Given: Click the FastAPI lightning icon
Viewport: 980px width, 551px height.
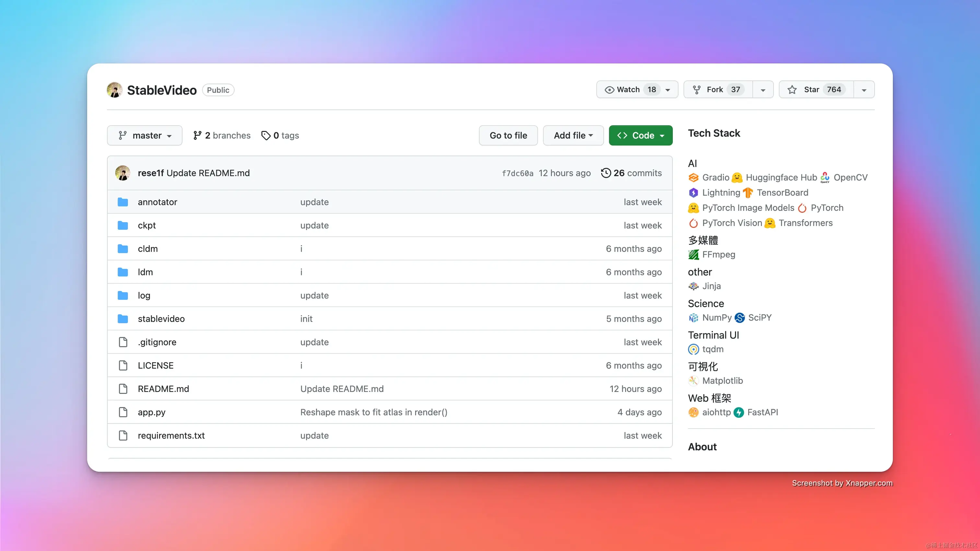Looking at the screenshot, I should pos(739,413).
